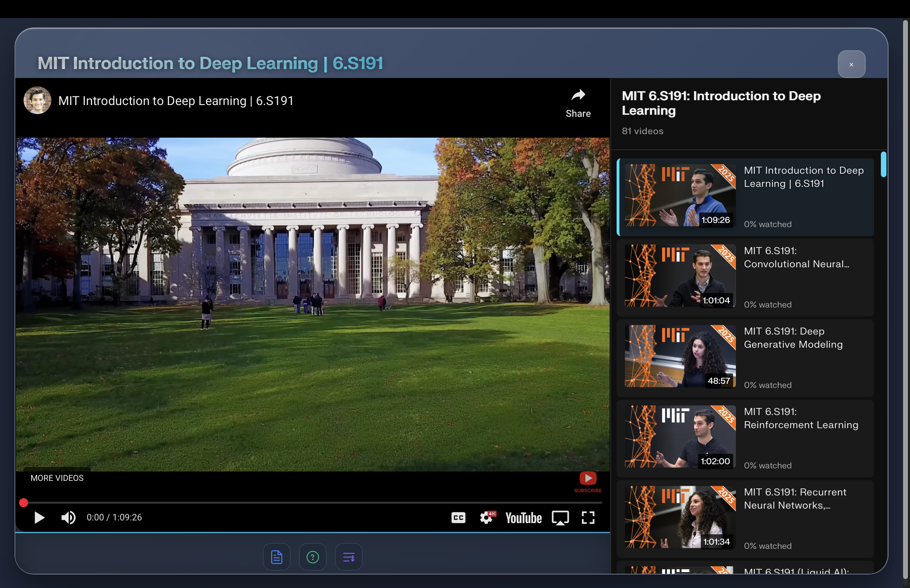Click the video progress bar

[x=312, y=503]
